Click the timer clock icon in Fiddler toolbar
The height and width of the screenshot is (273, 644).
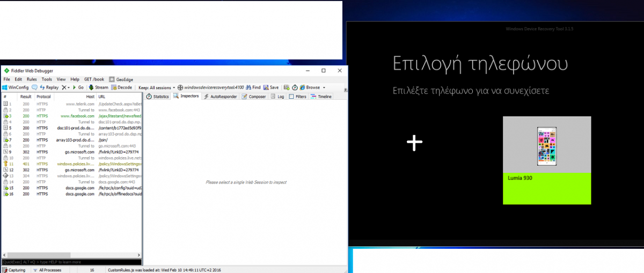coord(295,87)
